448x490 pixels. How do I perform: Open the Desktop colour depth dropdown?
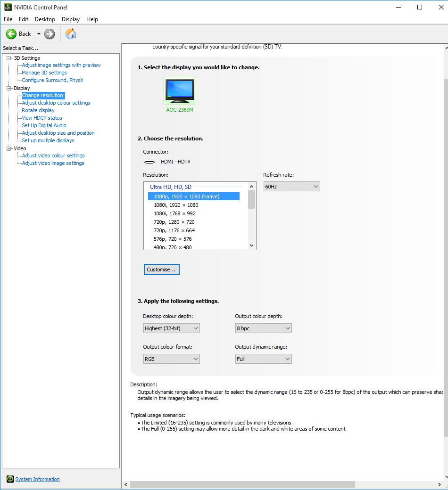172,328
